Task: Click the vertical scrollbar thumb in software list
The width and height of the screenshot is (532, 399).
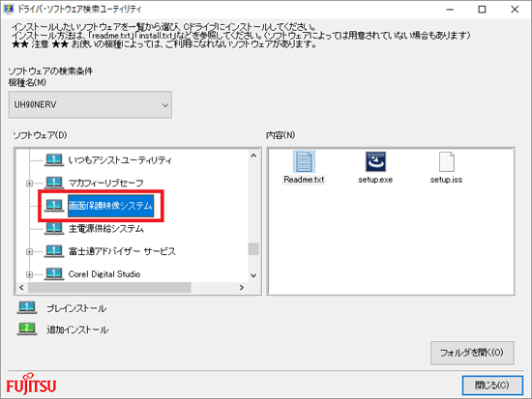Action: point(253,249)
